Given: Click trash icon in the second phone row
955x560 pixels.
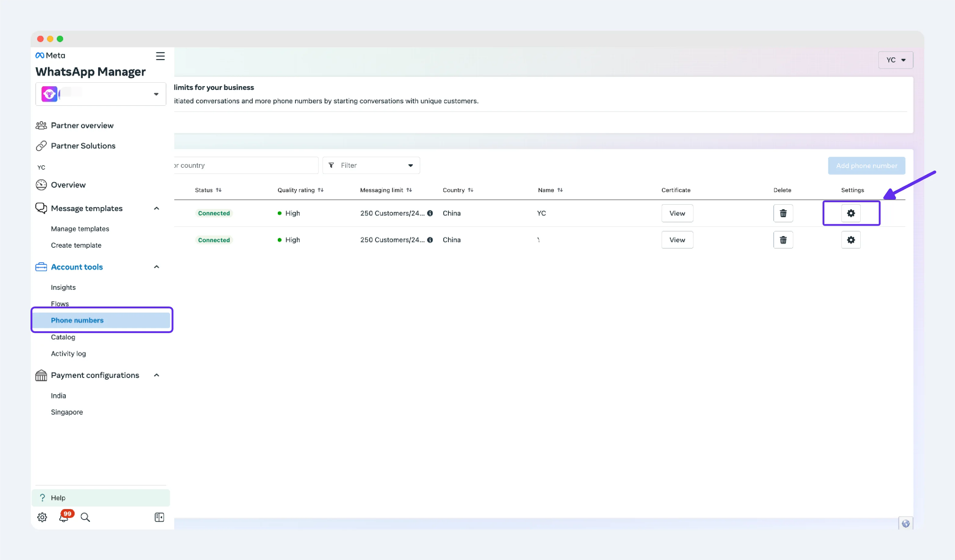Looking at the screenshot, I should 783,240.
